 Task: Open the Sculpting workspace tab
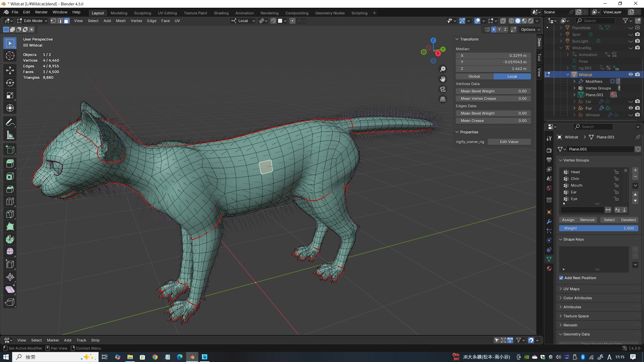click(x=143, y=13)
